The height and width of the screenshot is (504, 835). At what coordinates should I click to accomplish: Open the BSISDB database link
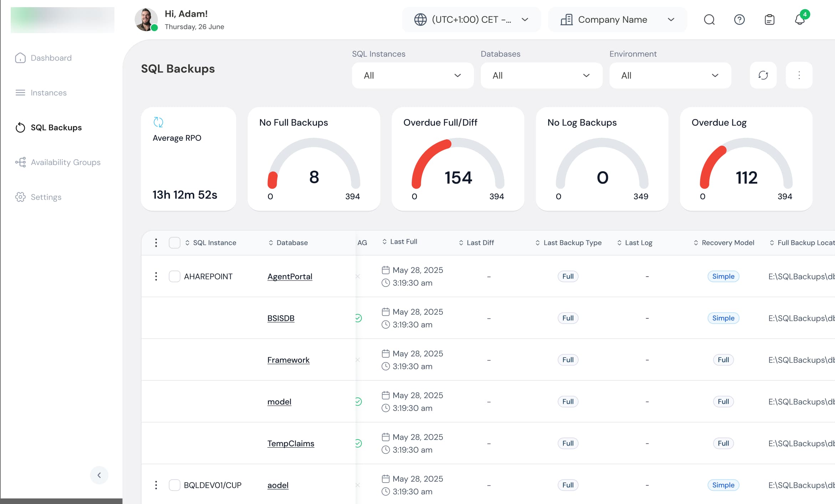click(x=281, y=318)
